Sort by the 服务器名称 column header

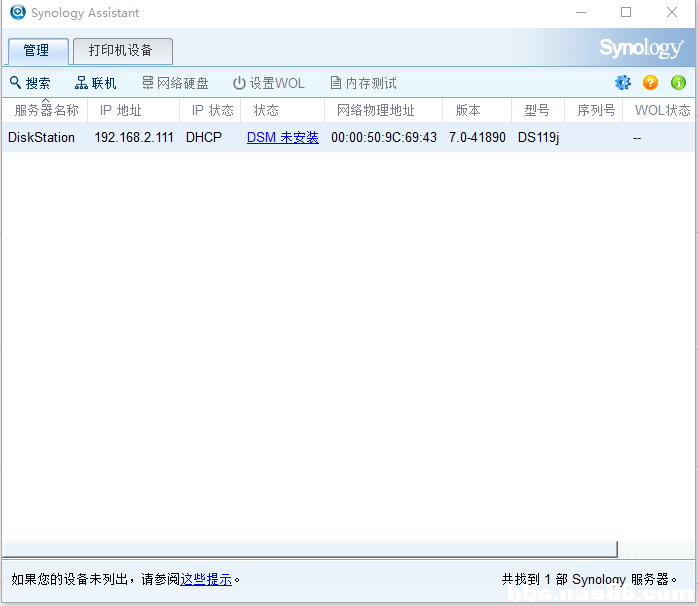tap(45, 110)
